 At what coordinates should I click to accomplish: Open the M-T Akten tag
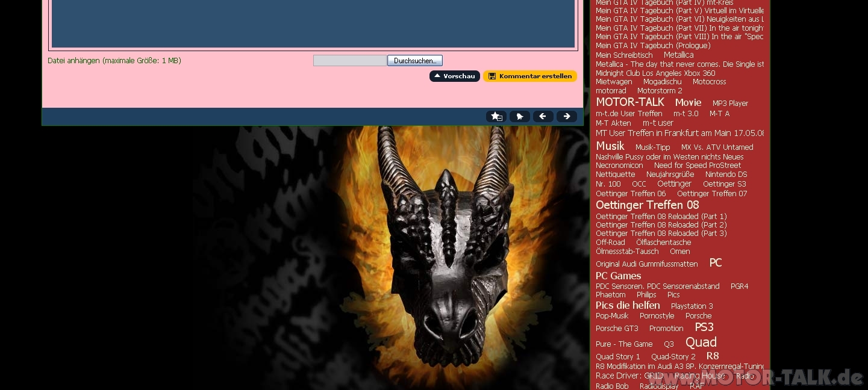pyautogui.click(x=613, y=123)
